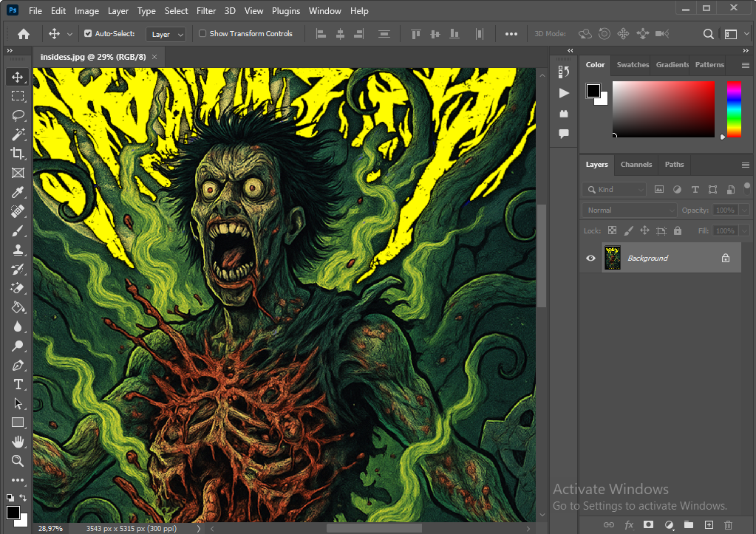Switch to the Channels tab
The width and height of the screenshot is (756, 534).
[636, 165]
